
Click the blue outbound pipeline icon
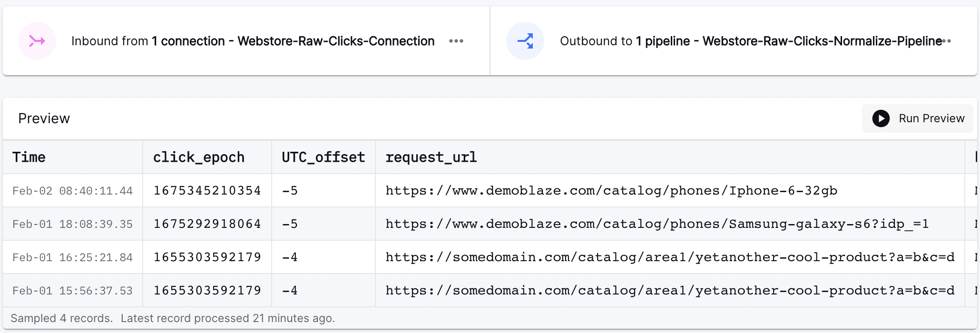(525, 41)
